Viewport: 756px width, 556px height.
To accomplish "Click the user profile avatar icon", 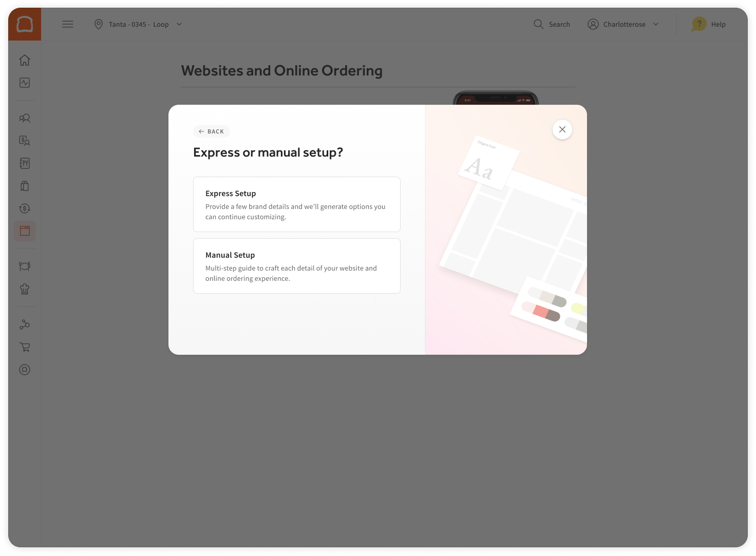I will point(593,24).
